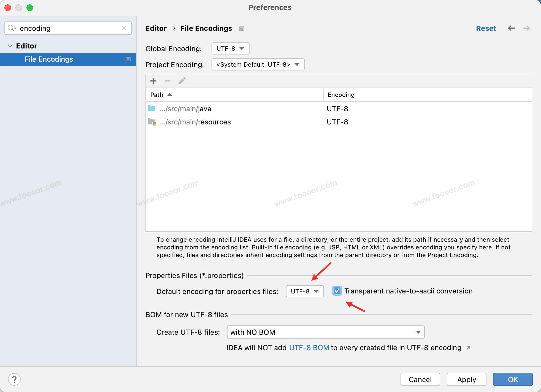Click the plus icon to add path
The height and width of the screenshot is (392, 541).
click(153, 81)
